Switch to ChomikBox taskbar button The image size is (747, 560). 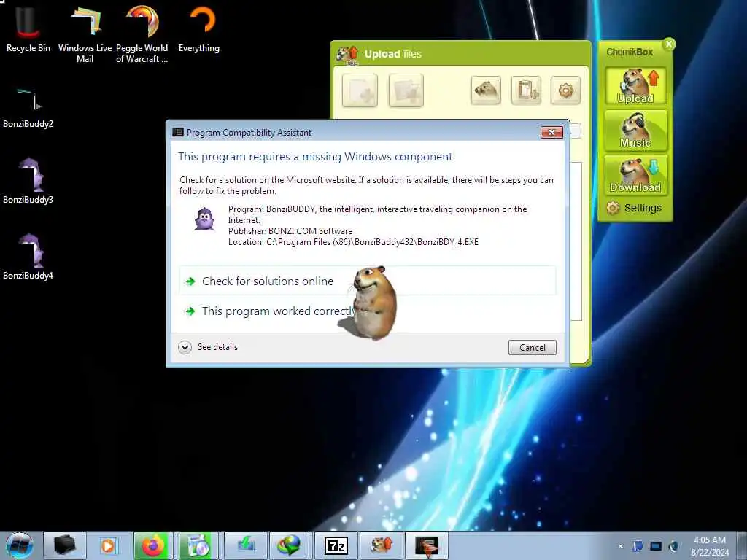pos(381,545)
